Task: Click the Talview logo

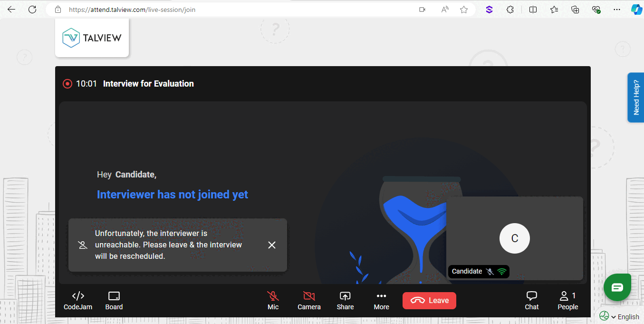Action: [x=92, y=38]
